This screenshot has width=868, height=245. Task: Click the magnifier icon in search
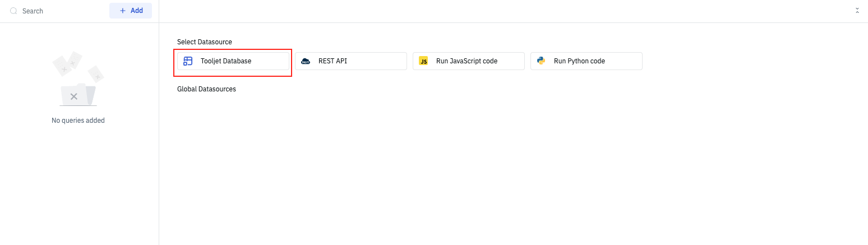[13, 11]
